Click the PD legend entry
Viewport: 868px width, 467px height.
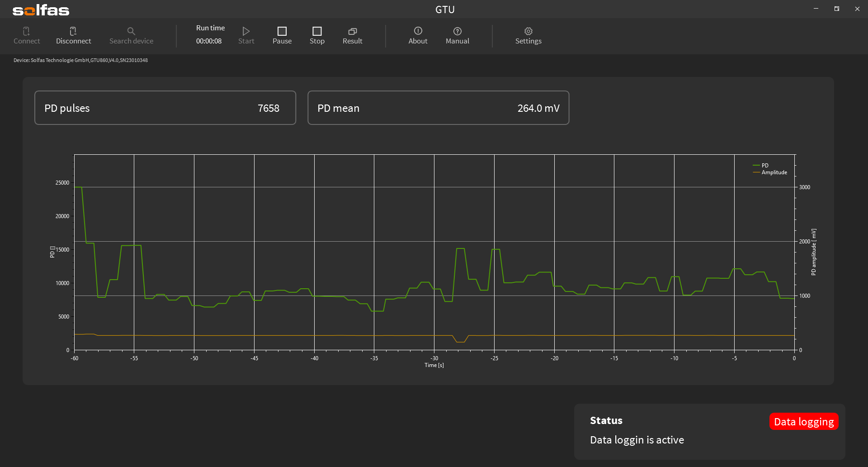click(x=764, y=166)
